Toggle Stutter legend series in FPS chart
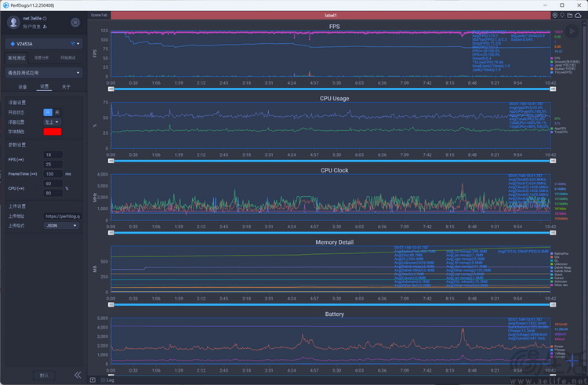The image size is (588, 385). (562, 68)
